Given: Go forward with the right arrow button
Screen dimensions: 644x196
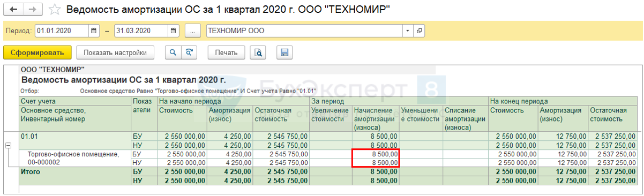Looking at the screenshot, I should pyautogui.click(x=33, y=9).
